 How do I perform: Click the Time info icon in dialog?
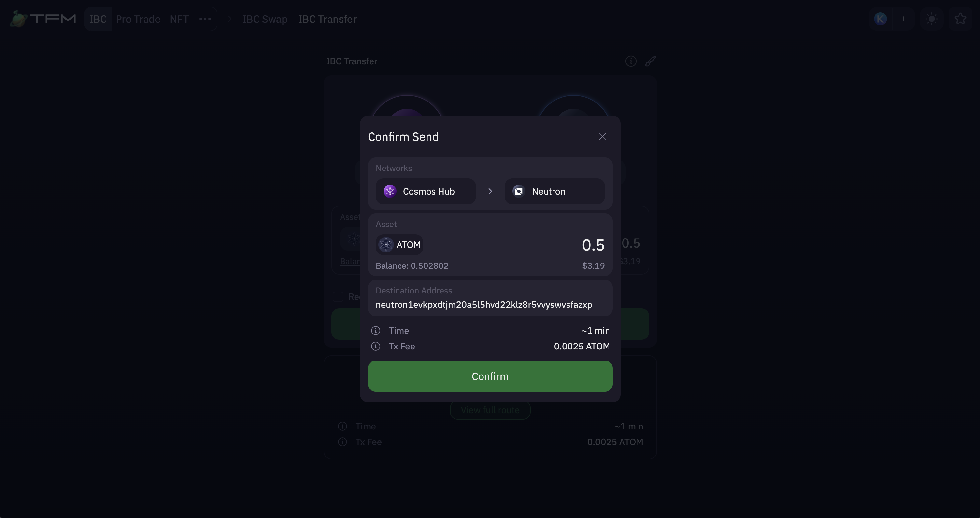[375, 331]
